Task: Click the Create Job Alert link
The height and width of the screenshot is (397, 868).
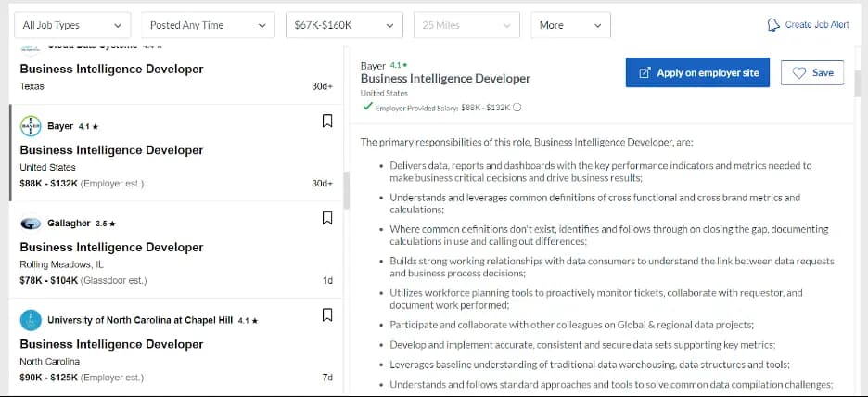Action: 816,25
